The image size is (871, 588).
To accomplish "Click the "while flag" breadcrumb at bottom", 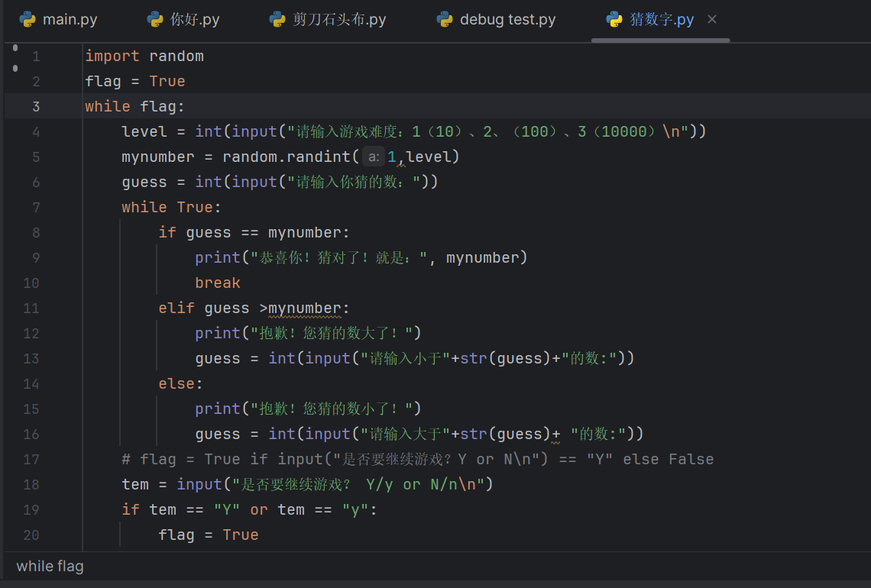I will 50,566.
